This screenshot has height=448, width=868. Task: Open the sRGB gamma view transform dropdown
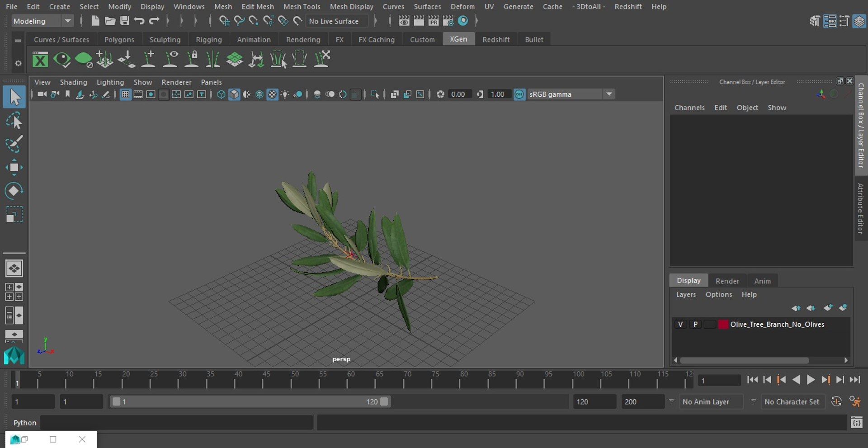click(571, 94)
